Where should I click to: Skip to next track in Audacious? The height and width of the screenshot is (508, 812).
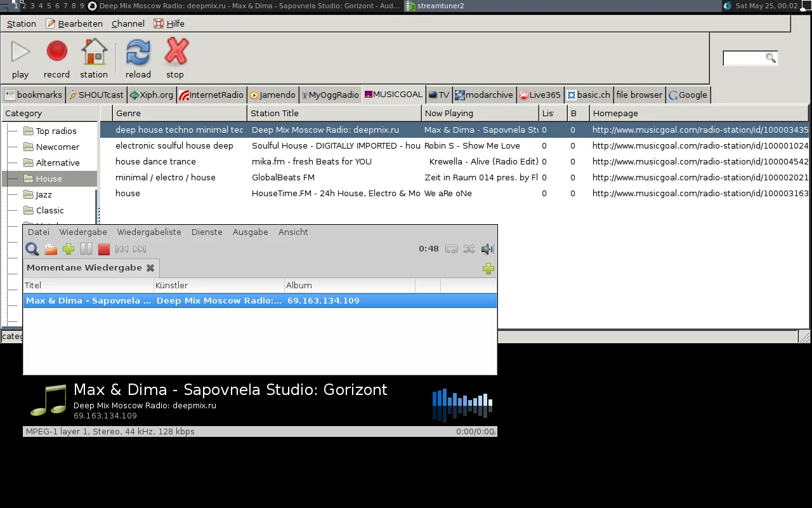tap(140, 249)
